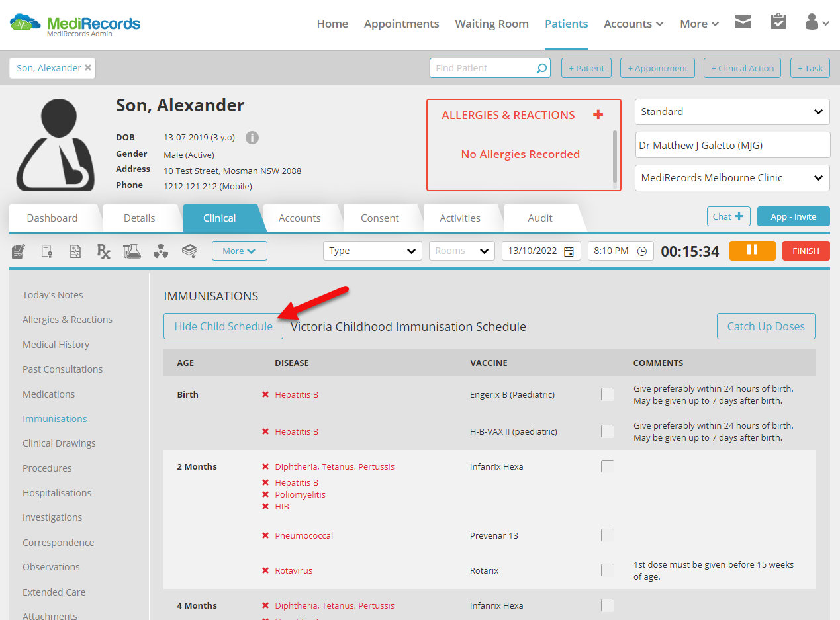The image size is (840, 620).
Task: Click the Allergies panel scrollbar
Action: pos(615,156)
